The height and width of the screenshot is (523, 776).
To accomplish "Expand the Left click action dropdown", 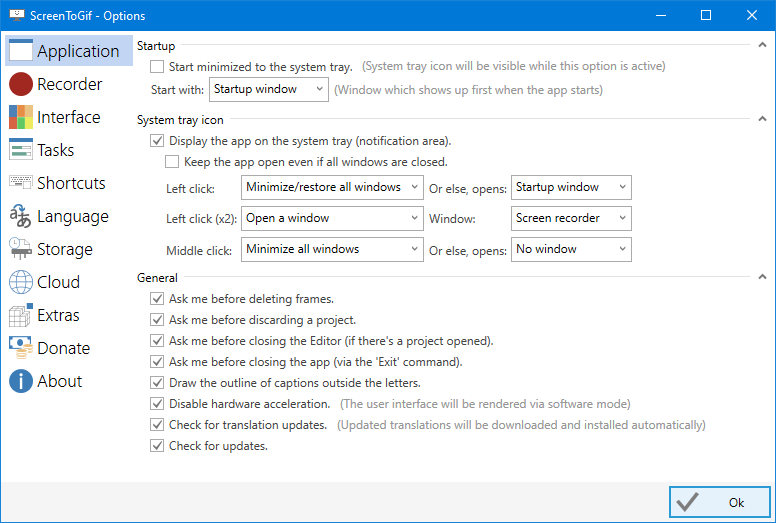I will (x=332, y=187).
